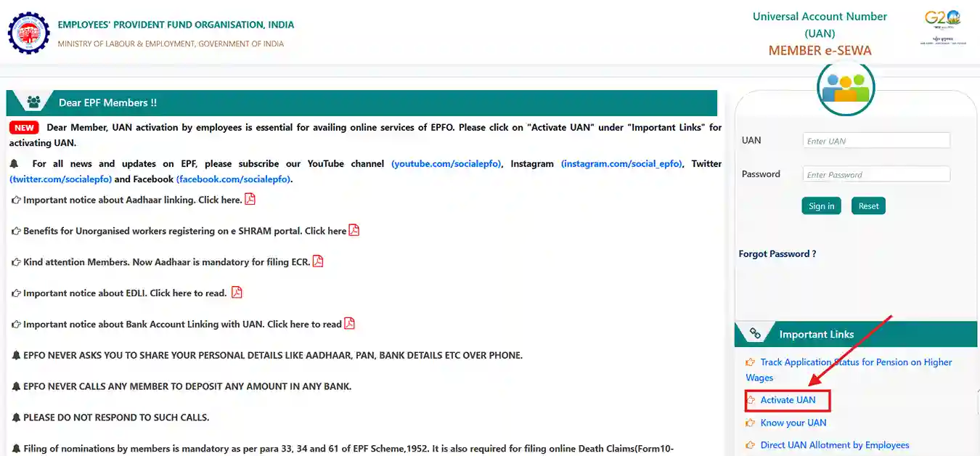Open the Aadhaar mandatory ECR PDF icon
Viewport: 980px width, 456px height.
click(318, 261)
